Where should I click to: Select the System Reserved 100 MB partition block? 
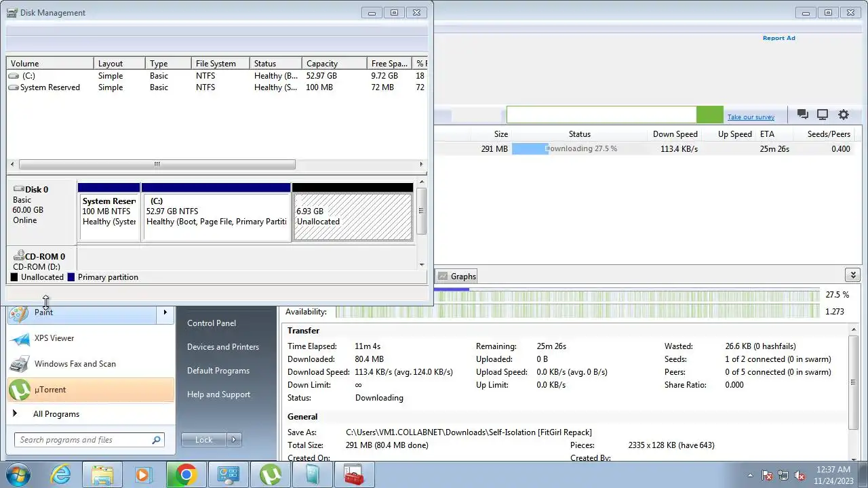coord(109,217)
